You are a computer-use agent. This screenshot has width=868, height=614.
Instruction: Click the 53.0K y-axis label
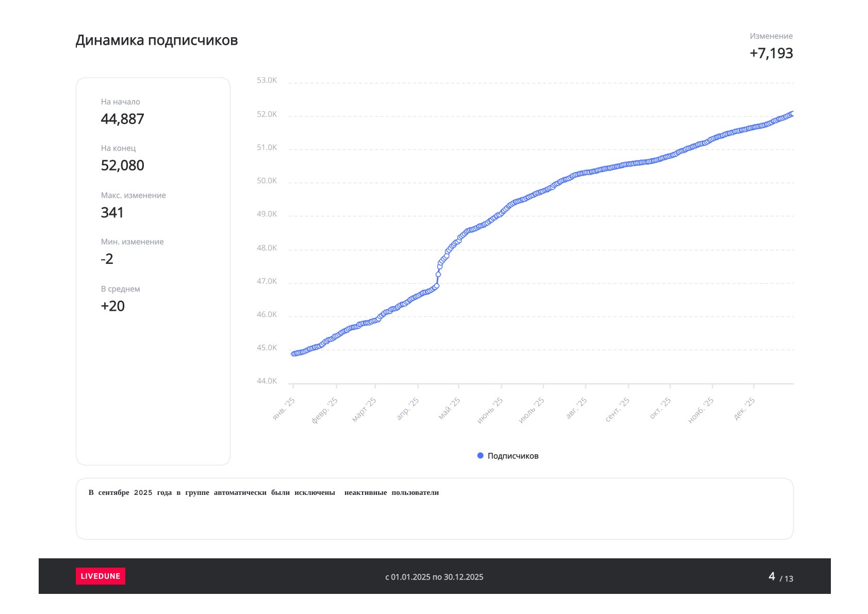pyautogui.click(x=267, y=80)
